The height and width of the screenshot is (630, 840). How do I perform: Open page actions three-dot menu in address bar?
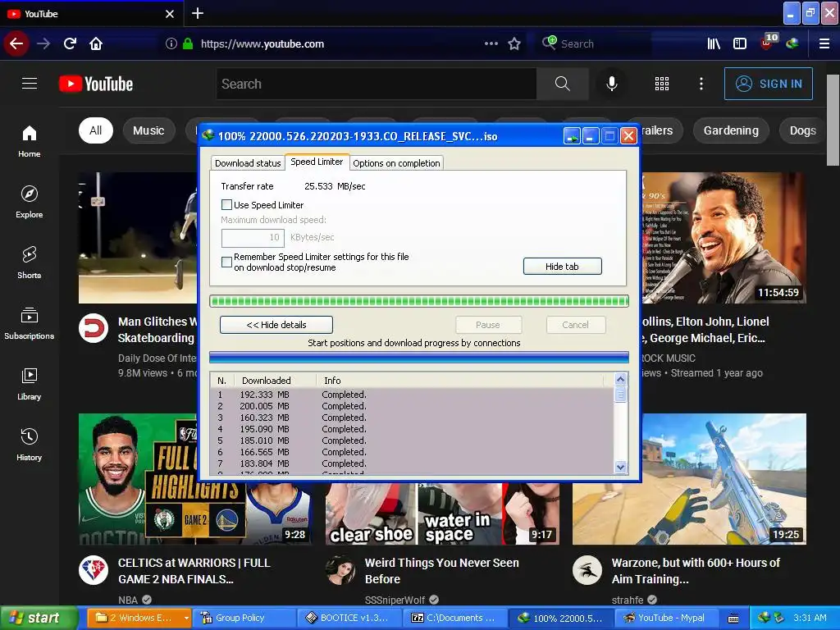pyautogui.click(x=491, y=43)
